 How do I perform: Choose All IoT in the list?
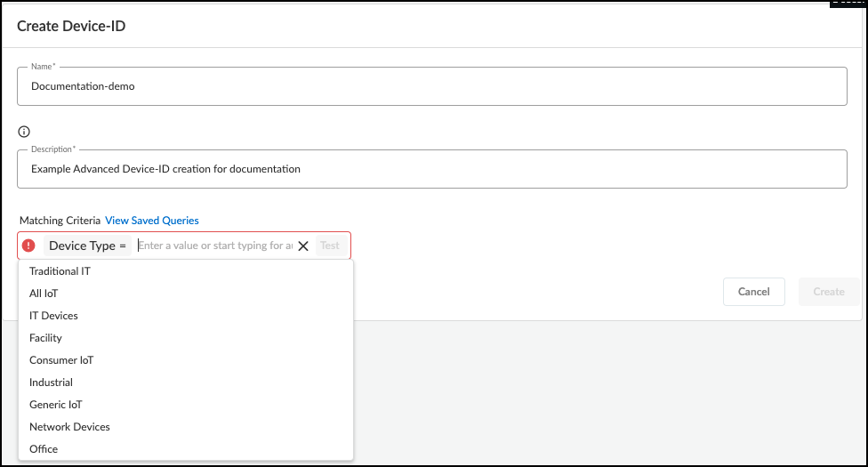[x=44, y=294]
